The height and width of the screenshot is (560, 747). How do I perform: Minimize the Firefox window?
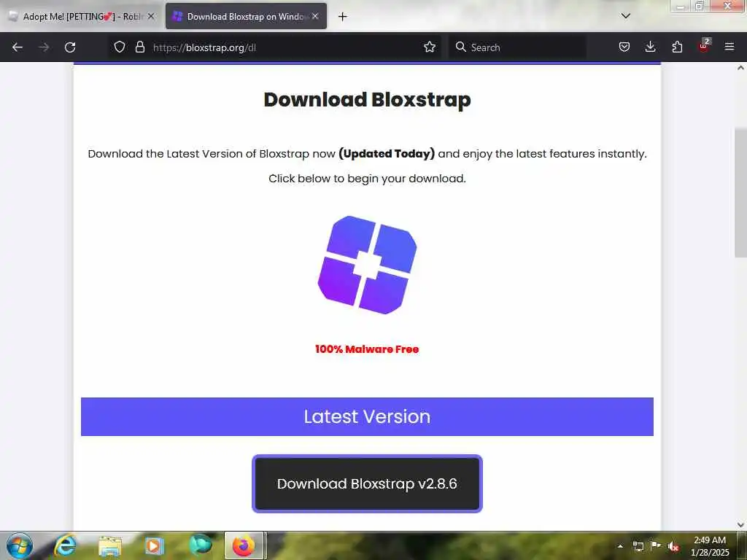click(681, 6)
